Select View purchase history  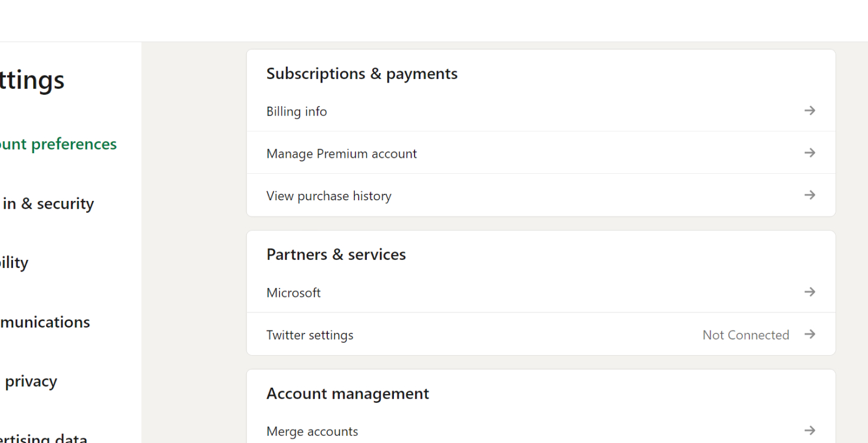[x=328, y=196]
